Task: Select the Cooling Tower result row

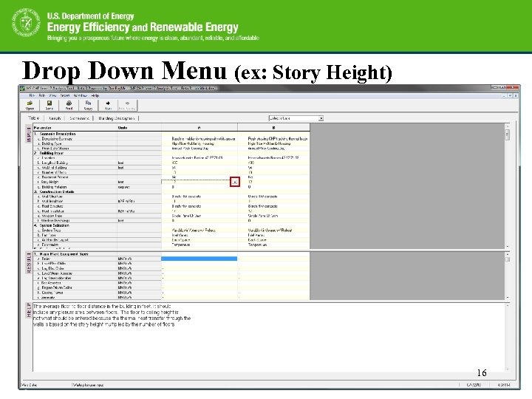Action: click(75, 293)
